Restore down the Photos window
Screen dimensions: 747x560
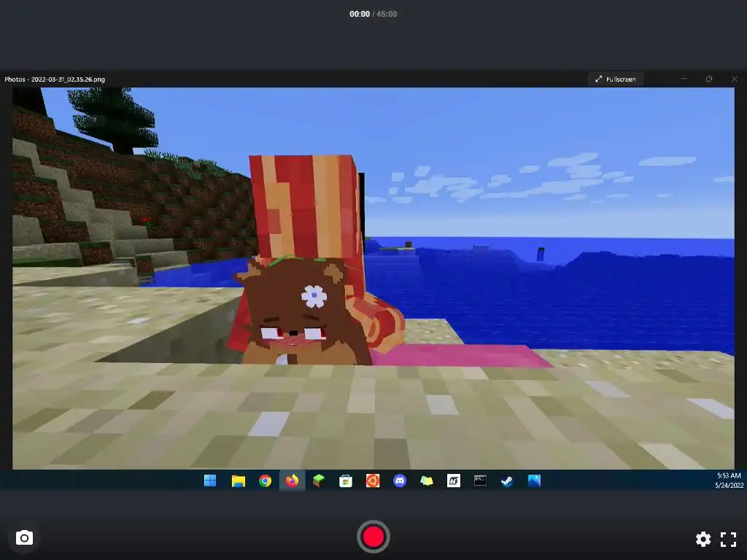[x=709, y=79]
